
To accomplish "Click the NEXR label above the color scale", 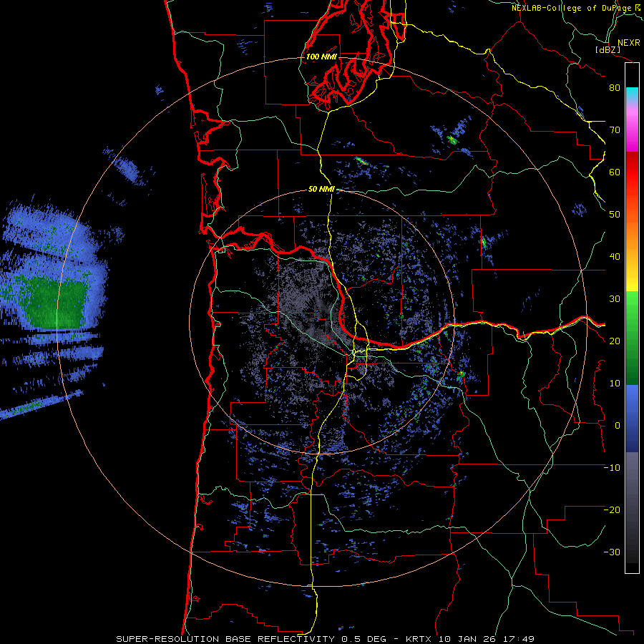I will (628, 43).
